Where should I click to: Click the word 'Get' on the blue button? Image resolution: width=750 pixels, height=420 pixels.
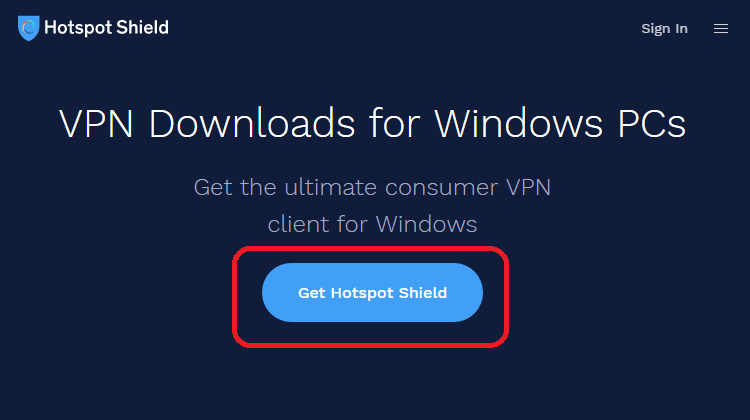pos(311,292)
